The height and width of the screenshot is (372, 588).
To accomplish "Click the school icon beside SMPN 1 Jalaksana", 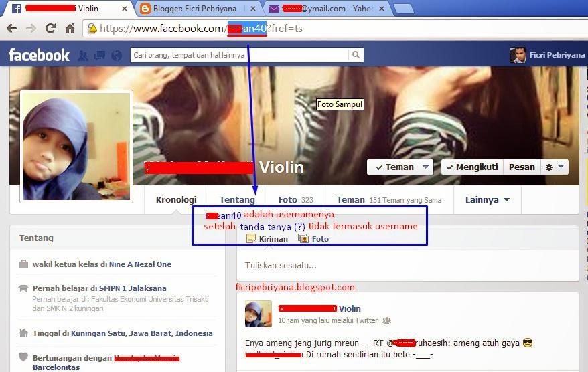I will 23,288.
